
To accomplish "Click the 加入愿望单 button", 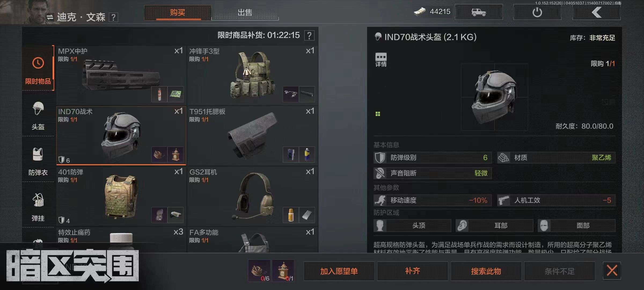I will pyautogui.click(x=339, y=271).
